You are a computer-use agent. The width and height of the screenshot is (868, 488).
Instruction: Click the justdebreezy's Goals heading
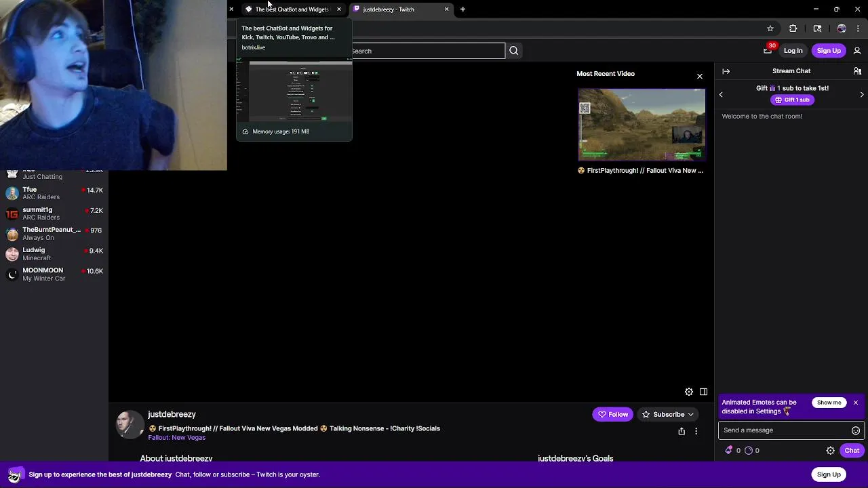coord(575,459)
